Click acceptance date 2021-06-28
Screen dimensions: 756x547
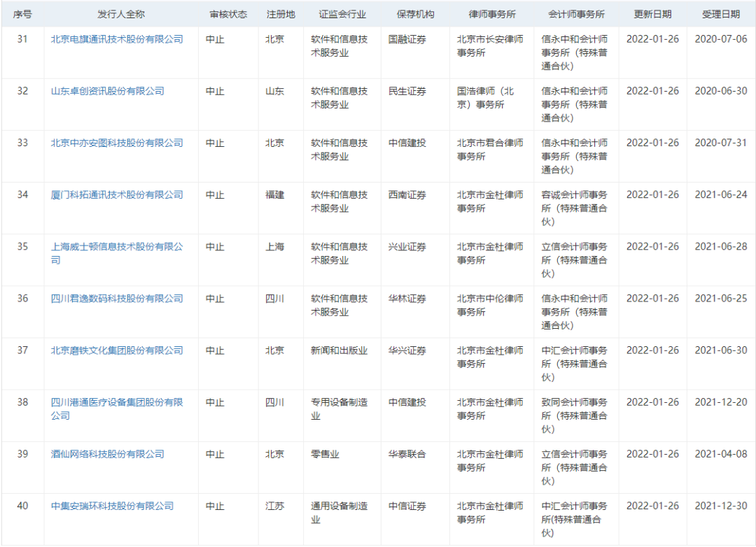coord(721,247)
